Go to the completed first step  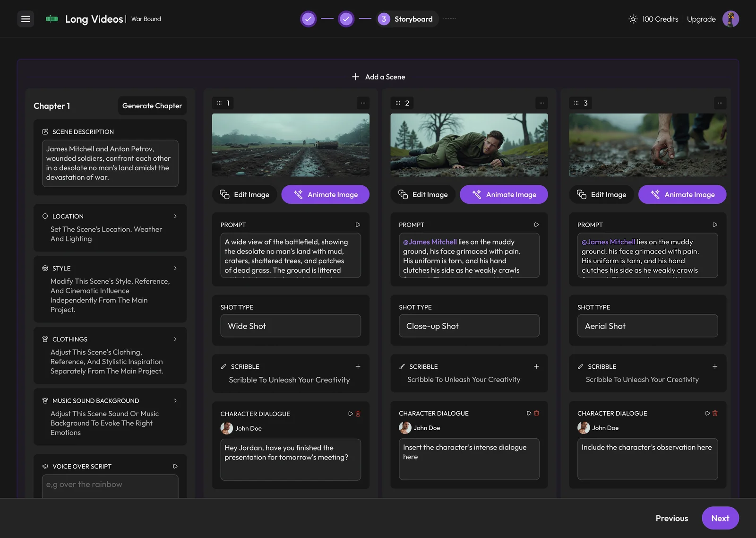308,19
